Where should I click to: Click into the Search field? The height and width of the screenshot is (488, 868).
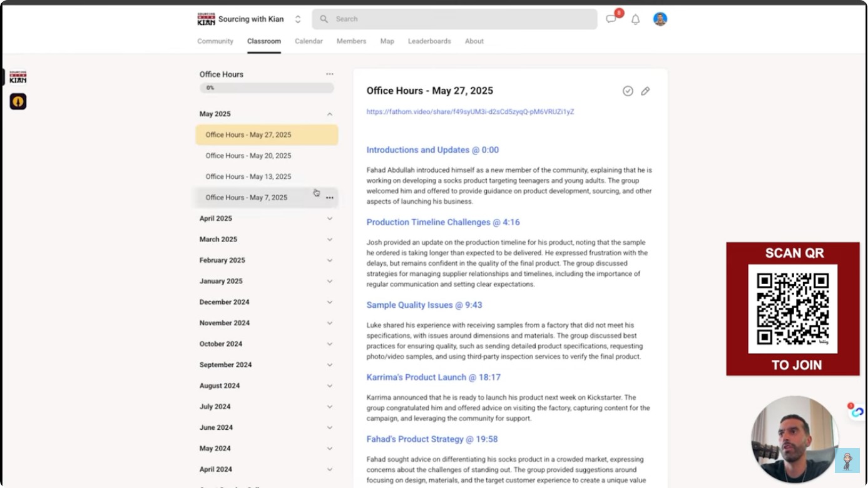454,19
